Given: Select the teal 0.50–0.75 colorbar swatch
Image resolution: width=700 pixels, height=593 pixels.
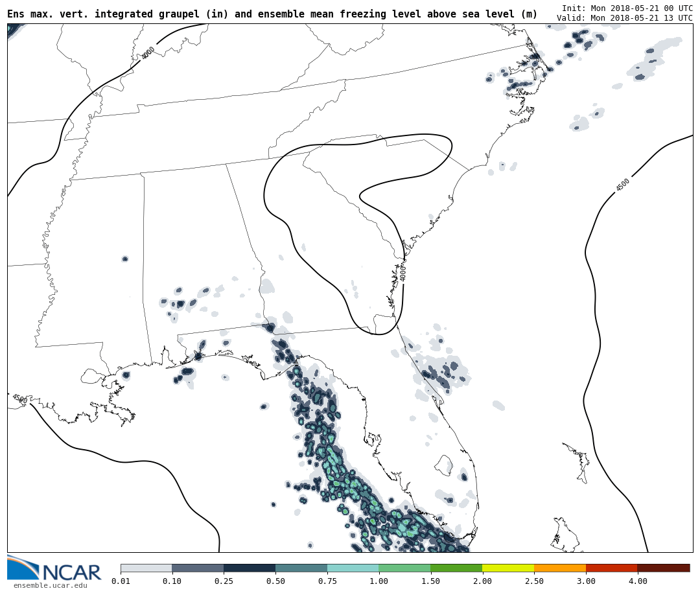Looking at the screenshot, I should click(301, 568).
